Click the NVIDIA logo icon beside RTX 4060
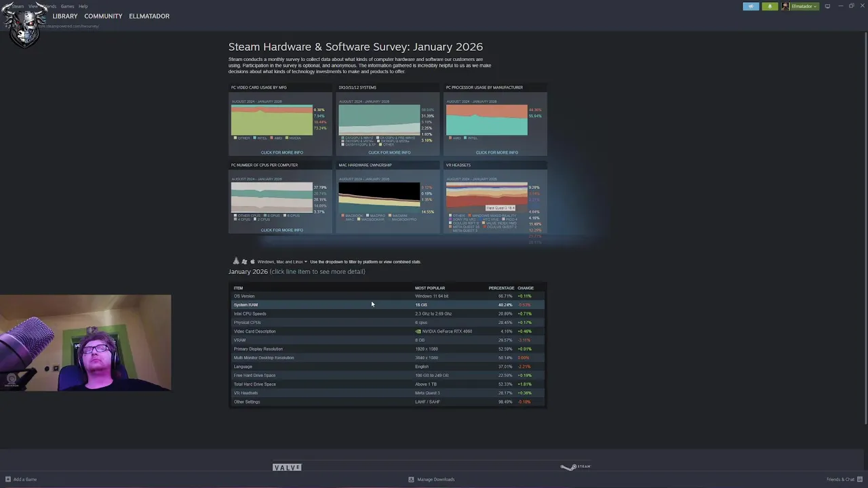Viewport: 868px width, 488px height. pyautogui.click(x=418, y=331)
